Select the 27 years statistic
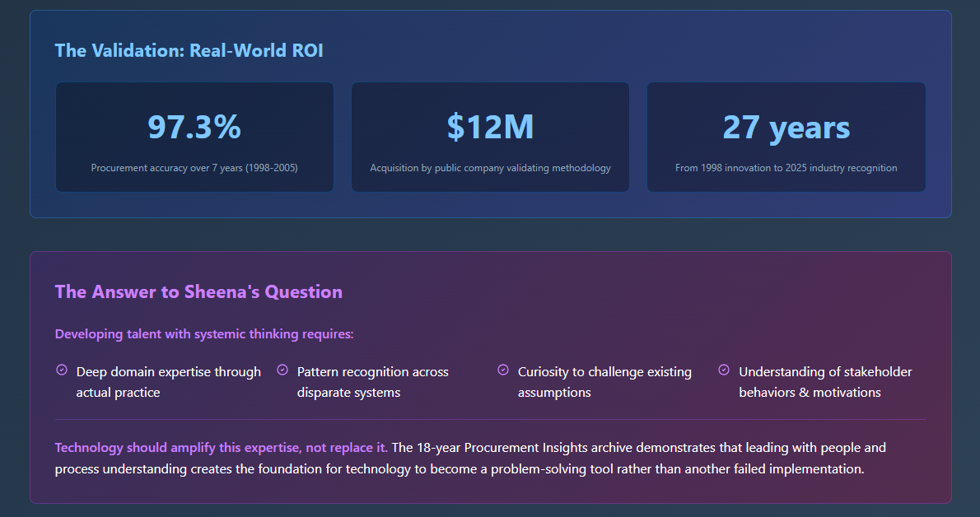 click(786, 127)
